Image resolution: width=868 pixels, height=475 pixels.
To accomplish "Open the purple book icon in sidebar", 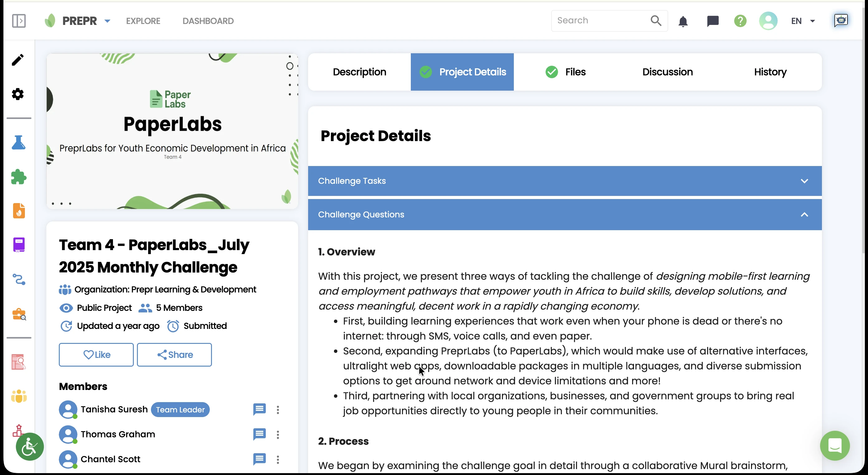I will tap(19, 245).
